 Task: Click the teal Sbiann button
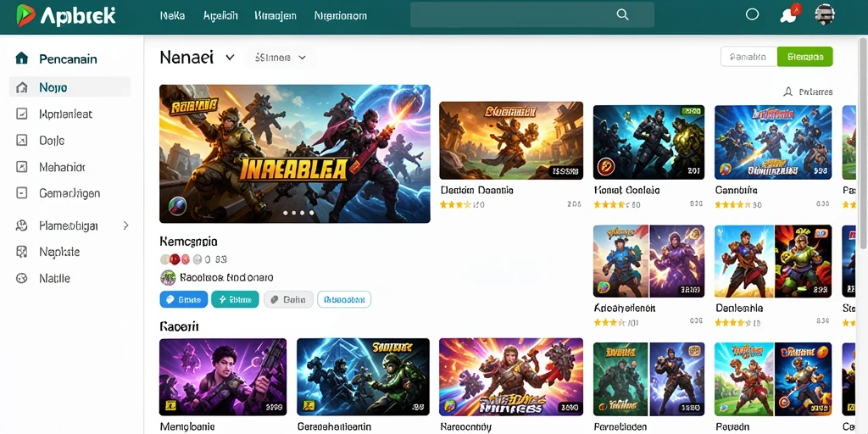236,299
